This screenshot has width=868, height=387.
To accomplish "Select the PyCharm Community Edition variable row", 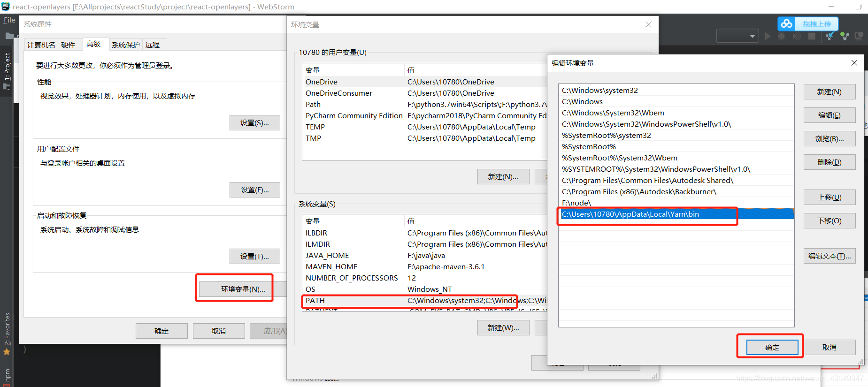I will (x=425, y=115).
